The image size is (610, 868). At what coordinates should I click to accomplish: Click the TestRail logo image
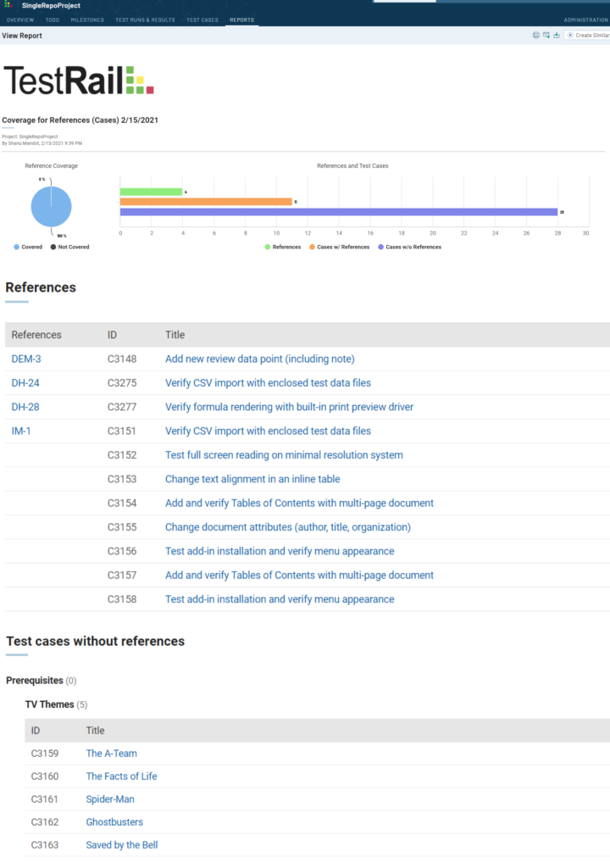(79, 81)
